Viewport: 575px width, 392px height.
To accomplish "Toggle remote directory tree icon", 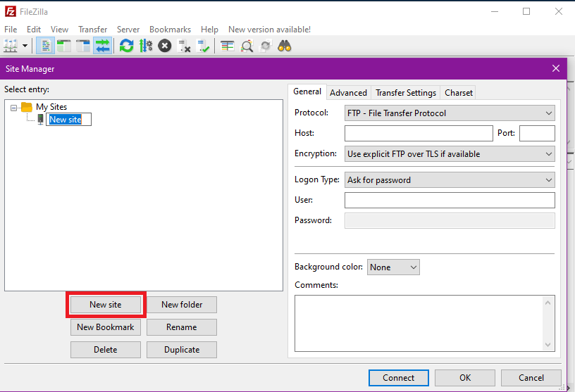I will point(83,46).
